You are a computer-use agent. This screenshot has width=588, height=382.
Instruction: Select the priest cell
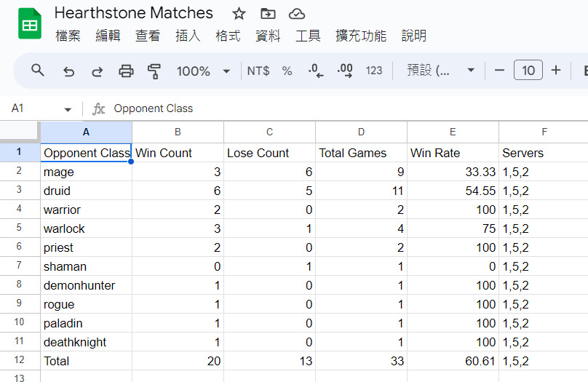(x=87, y=247)
